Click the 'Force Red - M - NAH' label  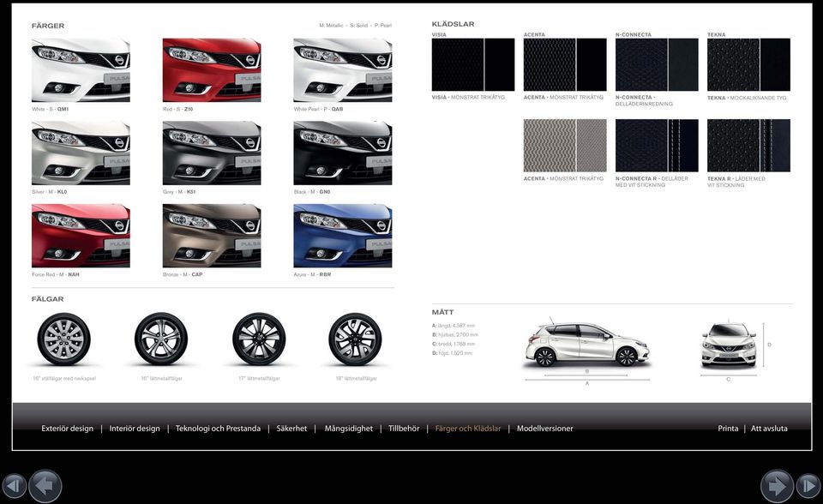click(56, 274)
